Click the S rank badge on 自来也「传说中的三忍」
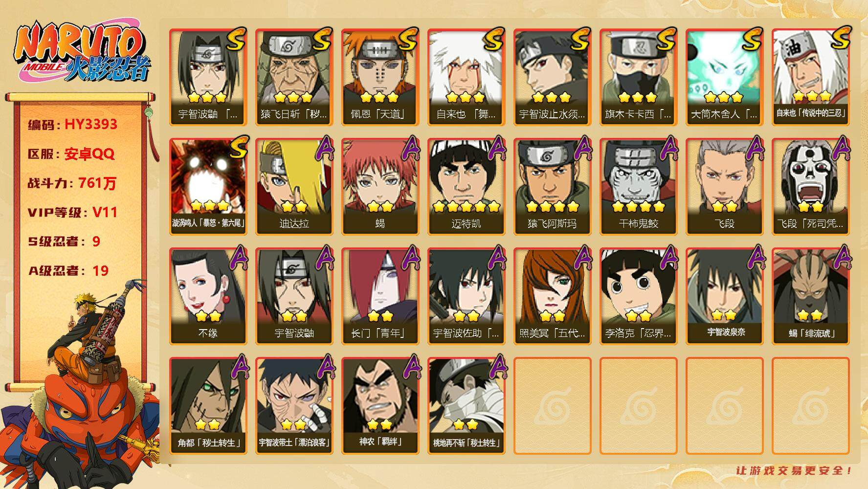 [x=840, y=38]
